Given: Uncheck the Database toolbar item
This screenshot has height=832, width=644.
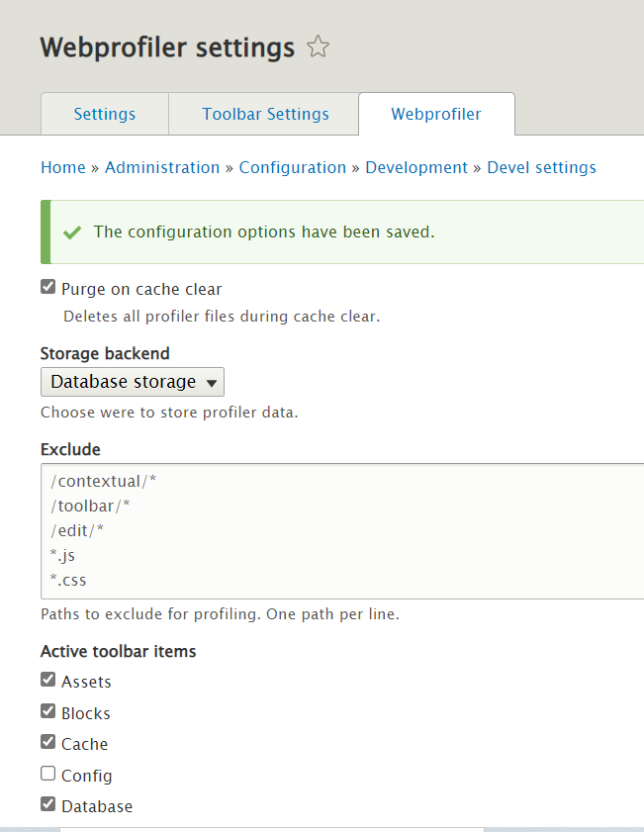Looking at the screenshot, I should (x=47, y=803).
